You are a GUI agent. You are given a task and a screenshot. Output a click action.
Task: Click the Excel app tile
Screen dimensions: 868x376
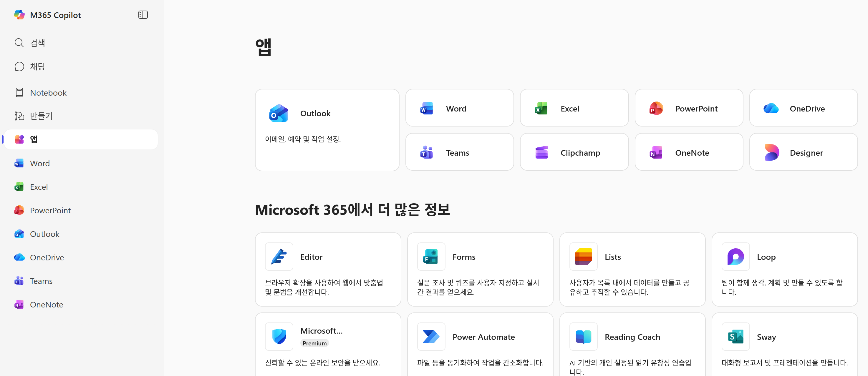click(574, 108)
